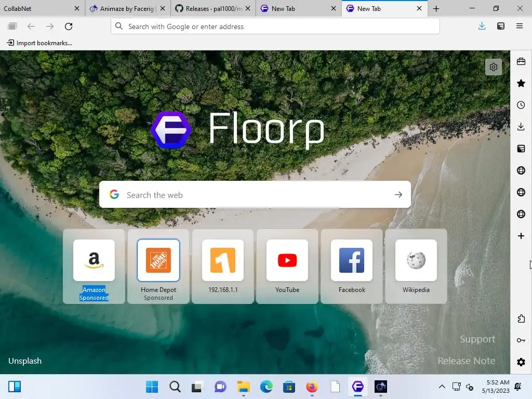
Task: Click the workspaces icon beside back arrow
Action: point(12,26)
